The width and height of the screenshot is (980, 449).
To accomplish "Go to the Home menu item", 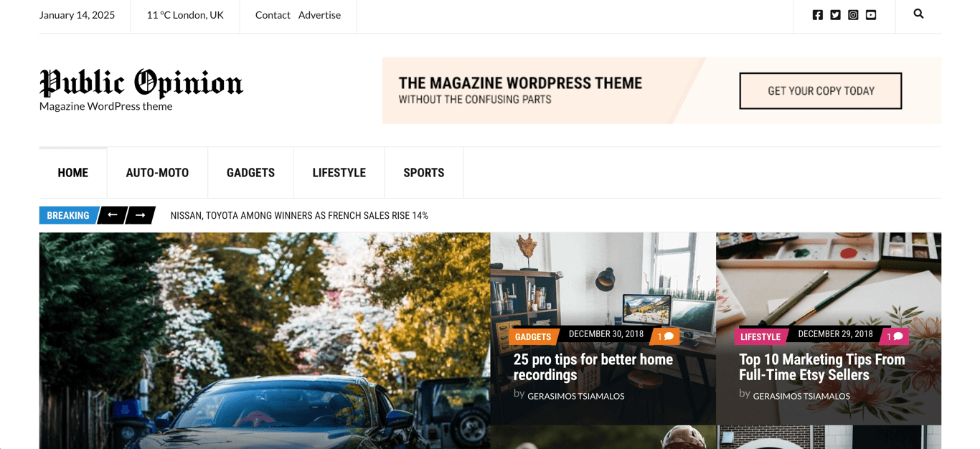I will pyautogui.click(x=73, y=173).
